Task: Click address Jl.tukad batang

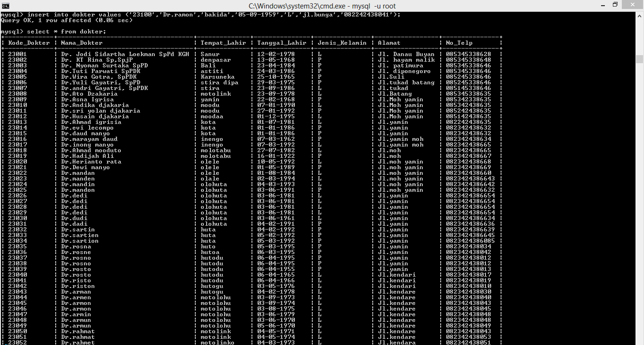Action: click(x=406, y=82)
